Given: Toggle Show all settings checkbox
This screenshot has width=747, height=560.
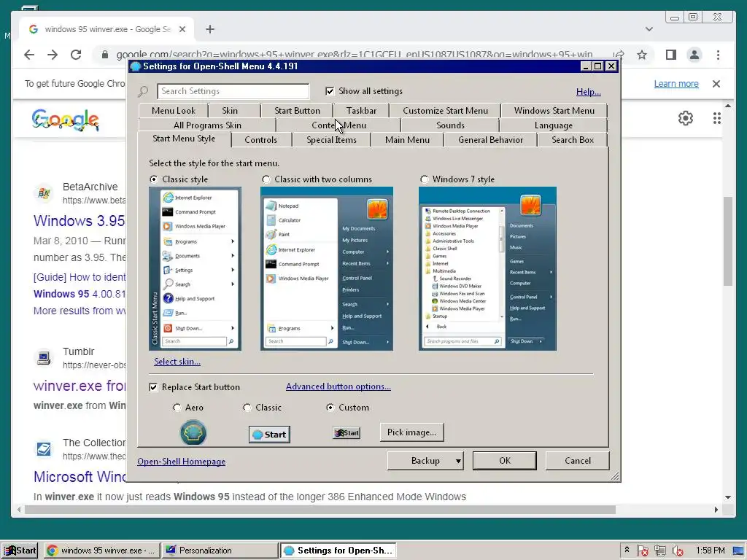Looking at the screenshot, I should pos(330,91).
